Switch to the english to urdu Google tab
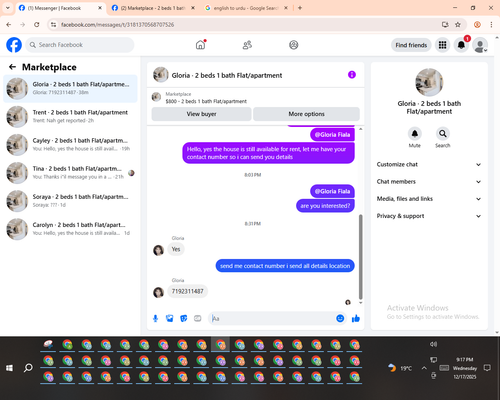This screenshot has width=500, height=400. tap(247, 8)
